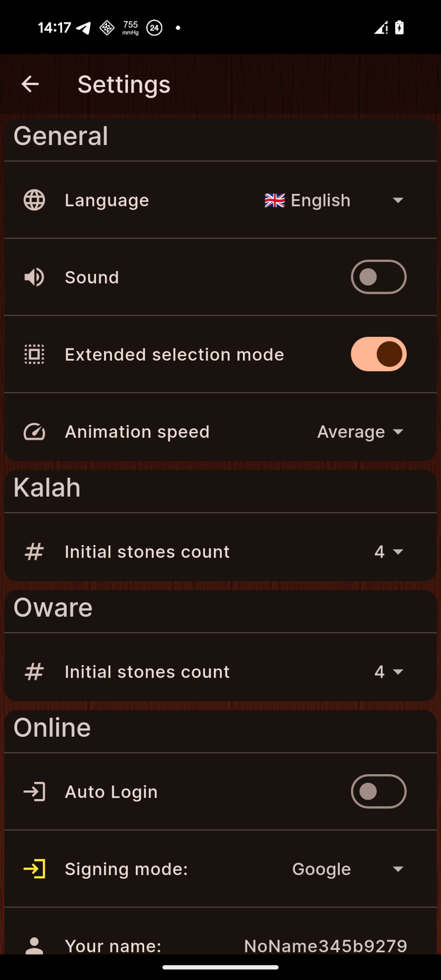Click the person icon beside Your name

pyautogui.click(x=34, y=946)
